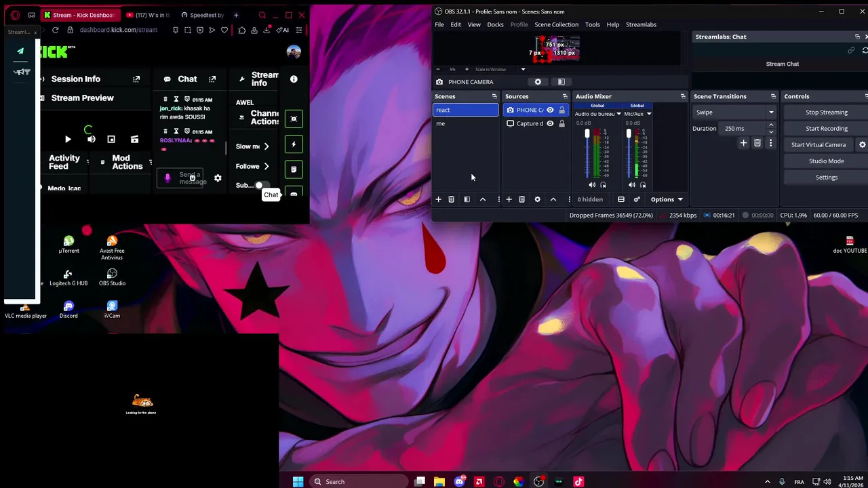This screenshot has width=868, height=488.
Task: Mute Audio du bureau speaker icon
Action: 592,184
